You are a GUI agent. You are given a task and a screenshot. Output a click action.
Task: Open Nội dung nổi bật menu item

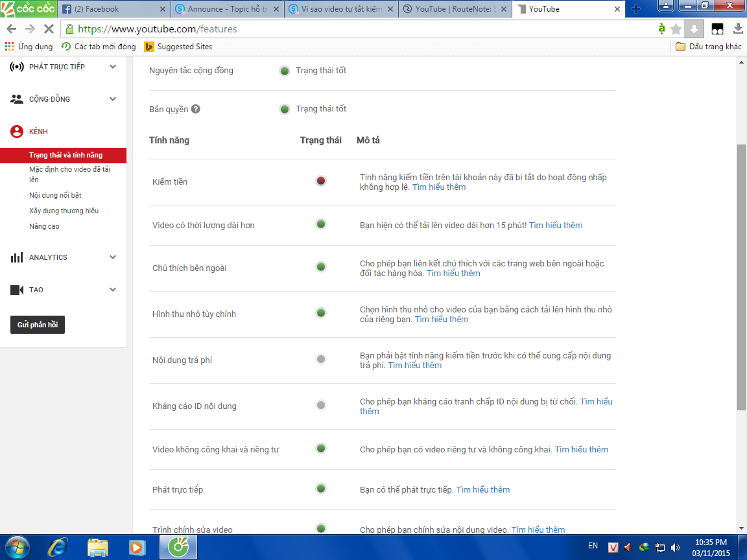point(55,195)
